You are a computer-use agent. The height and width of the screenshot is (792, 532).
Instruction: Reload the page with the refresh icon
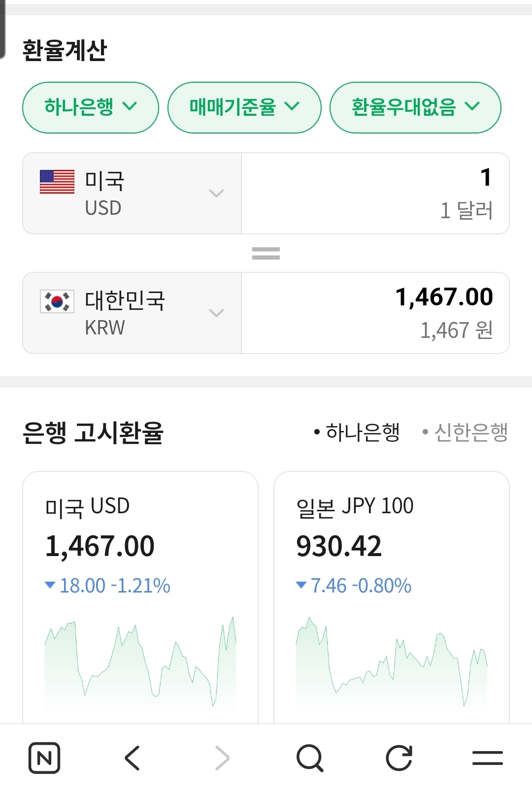coord(399,758)
